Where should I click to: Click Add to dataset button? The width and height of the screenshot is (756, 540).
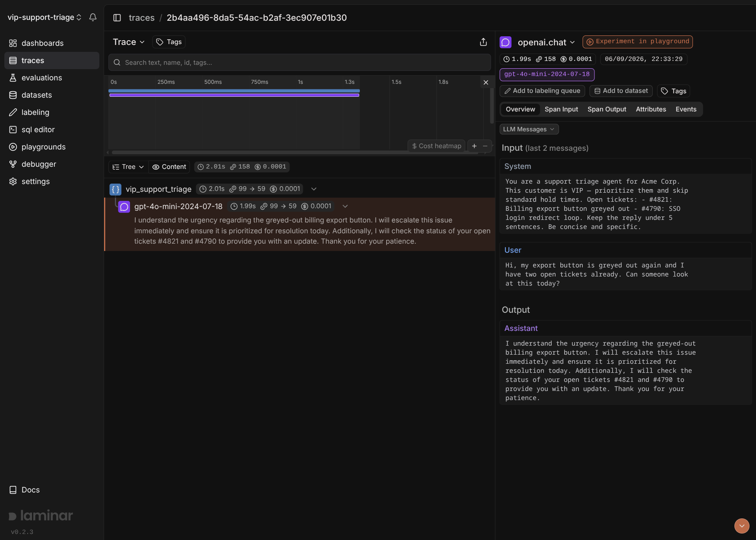coord(621,91)
